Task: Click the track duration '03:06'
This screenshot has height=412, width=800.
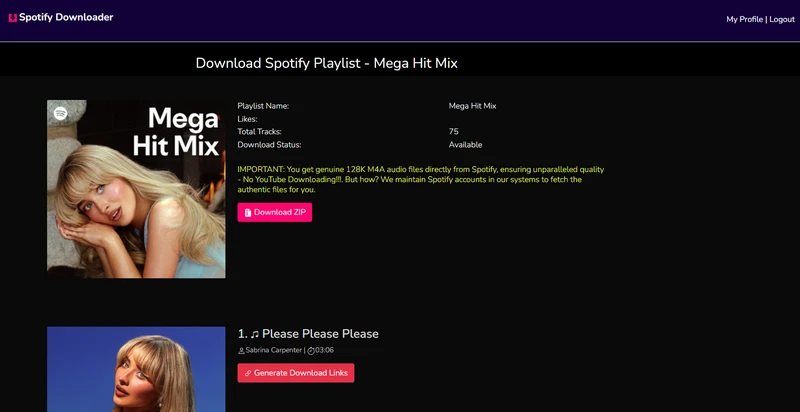Action: pos(324,350)
